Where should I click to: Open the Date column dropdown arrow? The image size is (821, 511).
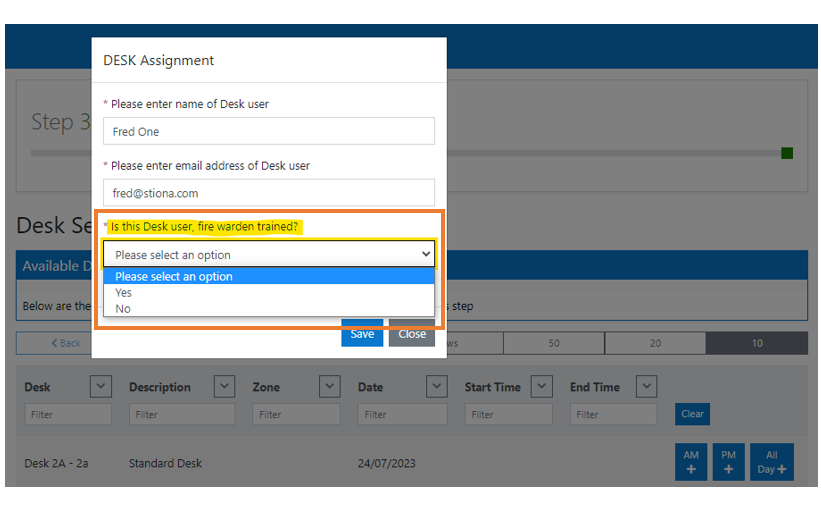[x=436, y=386]
